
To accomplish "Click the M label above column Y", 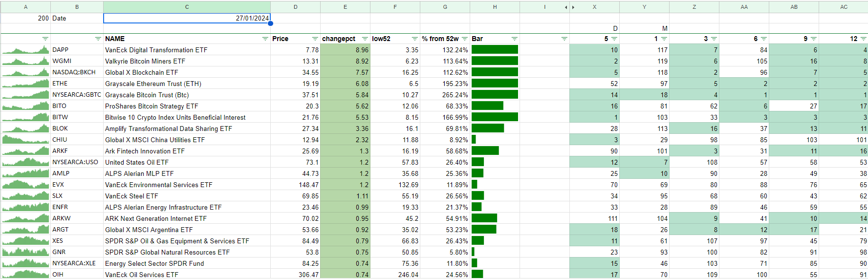I will point(644,28).
